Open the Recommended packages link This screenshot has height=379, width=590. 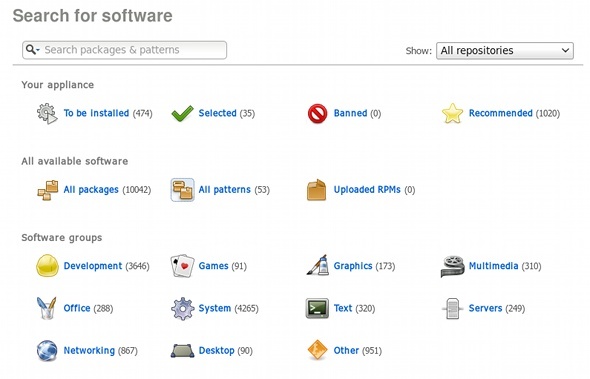pyautogui.click(x=500, y=113)
